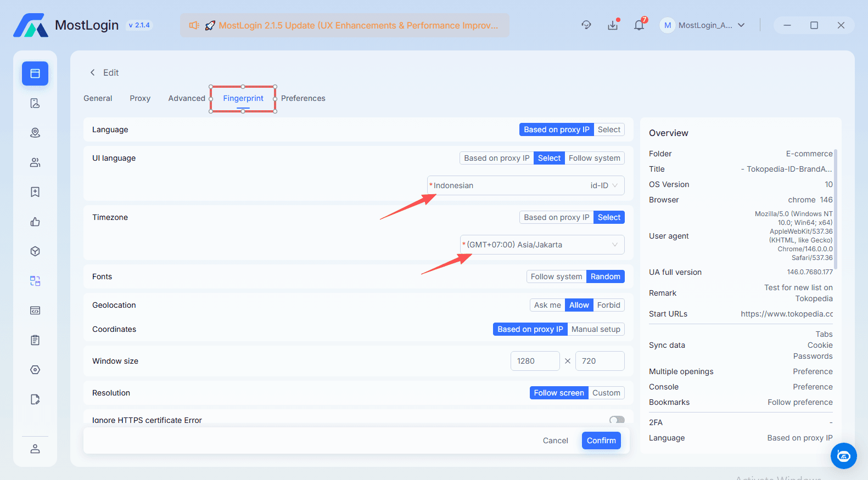Viewport: 868px width, 480px height.
Task: Click the refresh sync icon in header
Action: pyautogui.click(x=586, y=25)
